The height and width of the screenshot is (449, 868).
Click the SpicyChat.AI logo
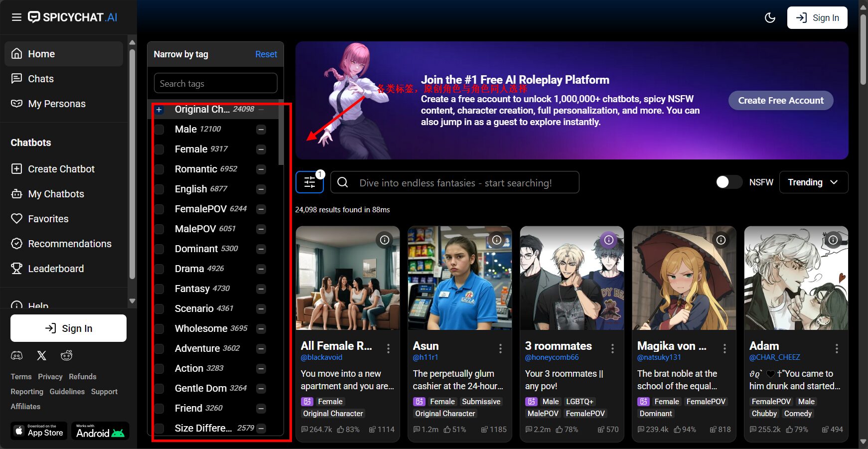(73, 17)
